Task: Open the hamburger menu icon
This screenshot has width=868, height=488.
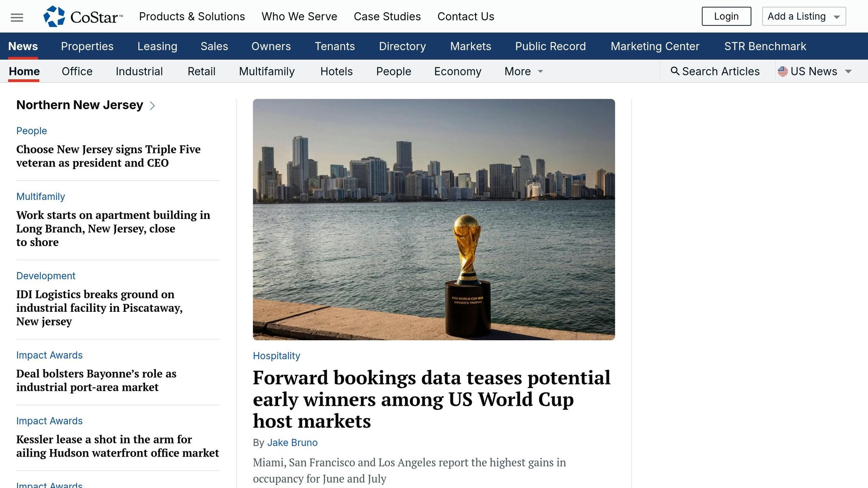Action: [x=17, y=17]
